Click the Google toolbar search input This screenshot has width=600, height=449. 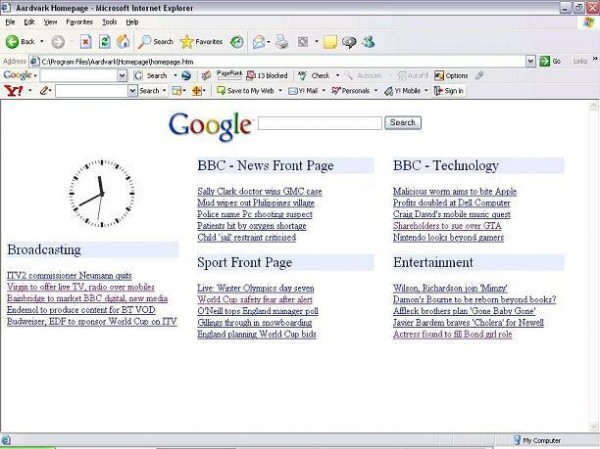(x=79, y=75)
